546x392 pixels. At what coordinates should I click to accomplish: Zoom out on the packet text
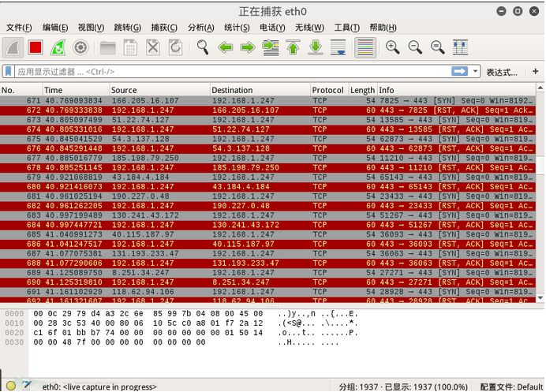click(415, 47)
